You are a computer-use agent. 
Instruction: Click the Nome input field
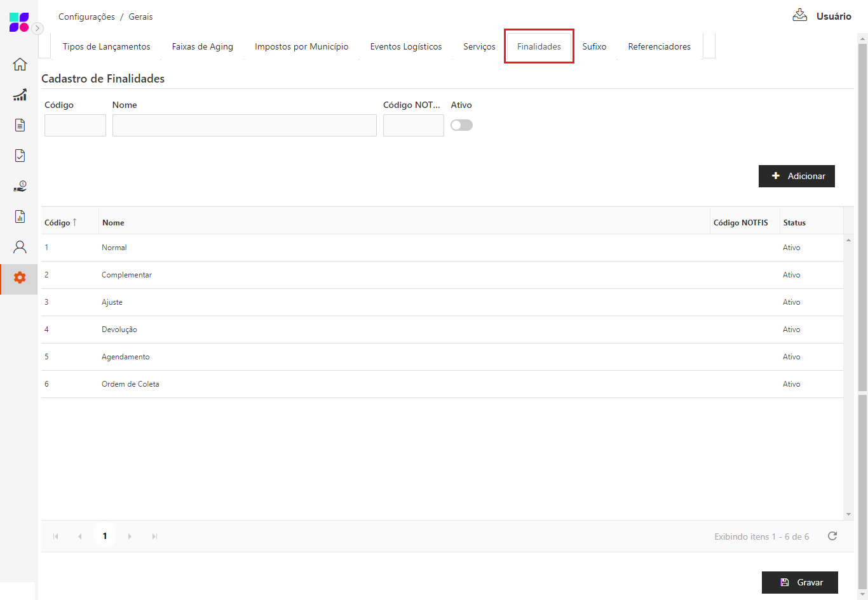(x=244, y=126)
